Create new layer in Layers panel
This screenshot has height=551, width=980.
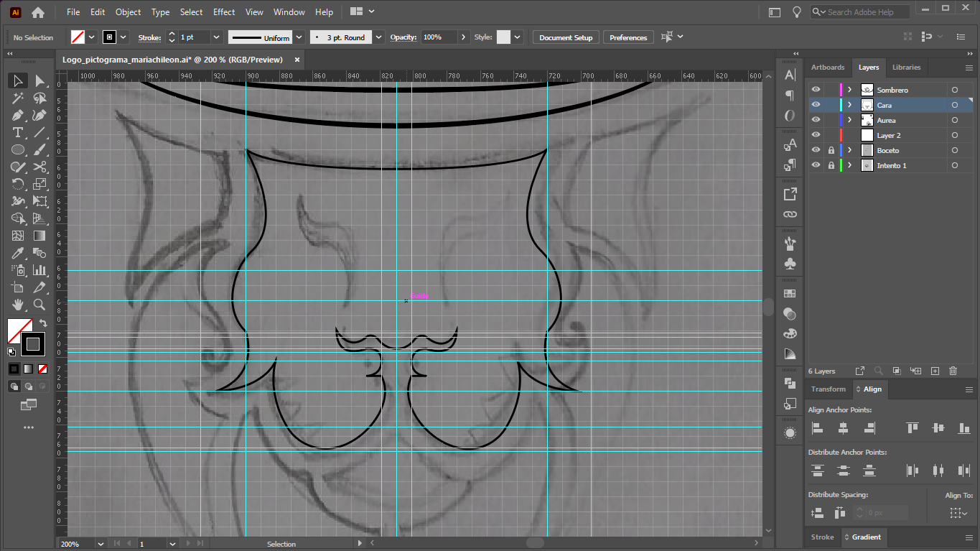point(935,371)
